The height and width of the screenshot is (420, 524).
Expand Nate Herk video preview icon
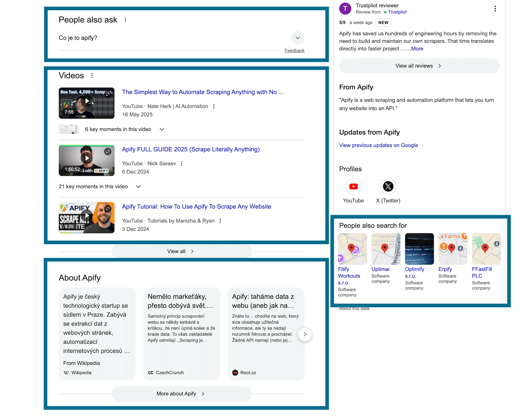coord(108,94)
